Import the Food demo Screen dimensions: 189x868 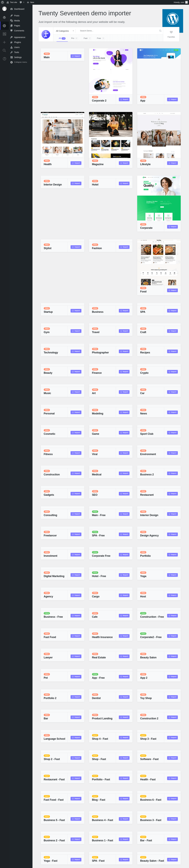coord(172,290)
